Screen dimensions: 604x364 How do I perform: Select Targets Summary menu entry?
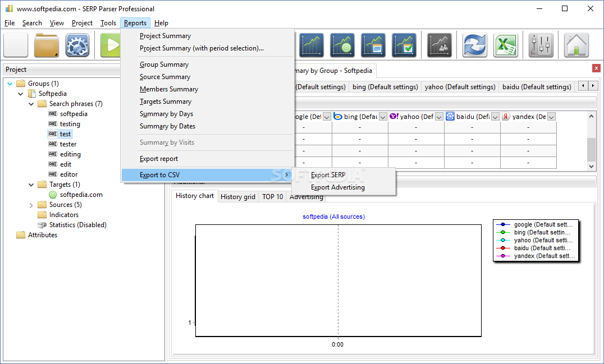[x=166, y=102]
